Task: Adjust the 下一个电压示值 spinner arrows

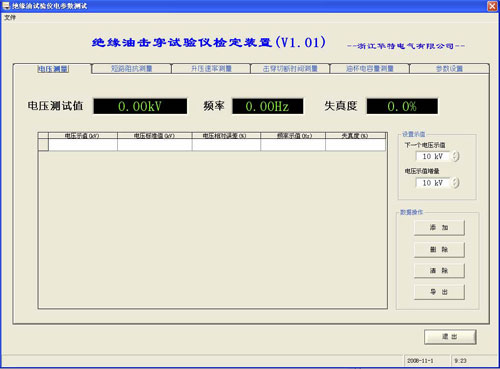Action: [x=456, y=156]
